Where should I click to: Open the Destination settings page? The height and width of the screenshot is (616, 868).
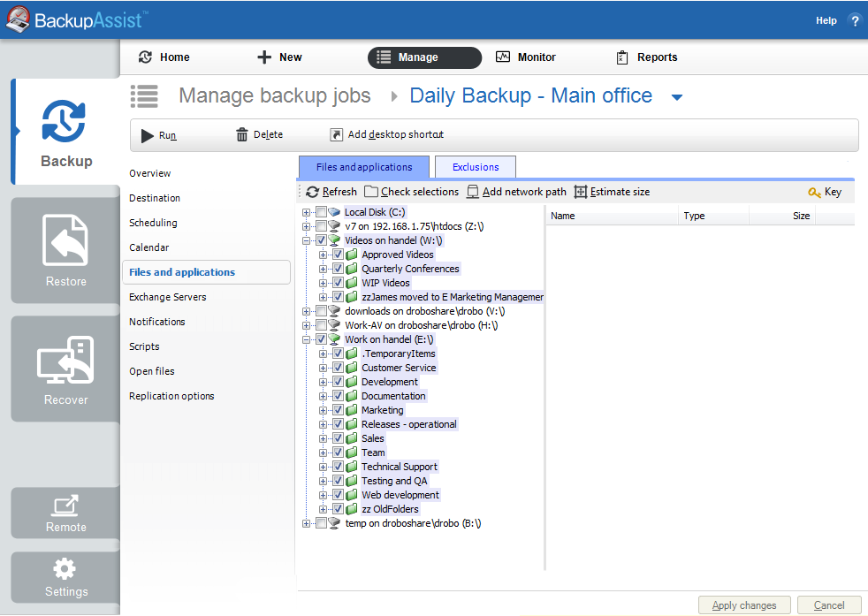(x=155, y=198)
